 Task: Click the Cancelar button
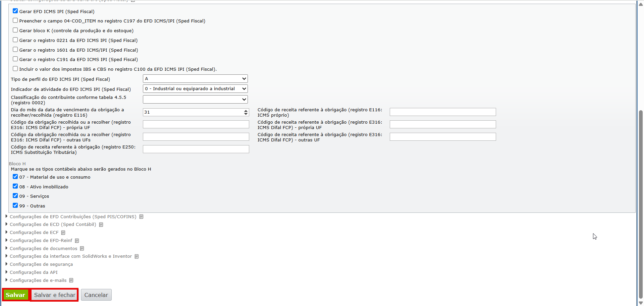tap(96, 295)
